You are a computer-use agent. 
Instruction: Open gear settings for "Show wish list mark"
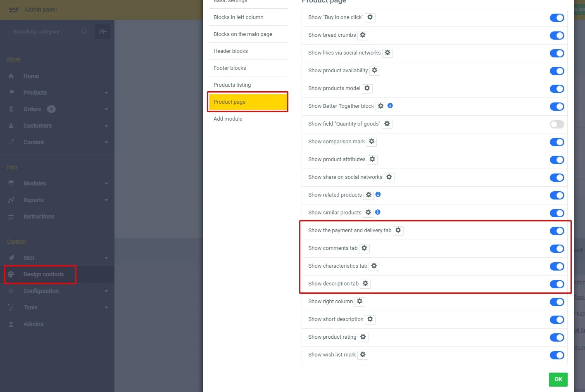pyautogui.click(x=362, y=354)
